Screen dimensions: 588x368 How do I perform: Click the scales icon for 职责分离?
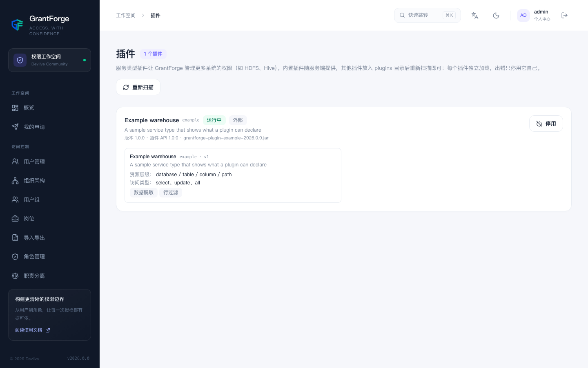[15, 276]
